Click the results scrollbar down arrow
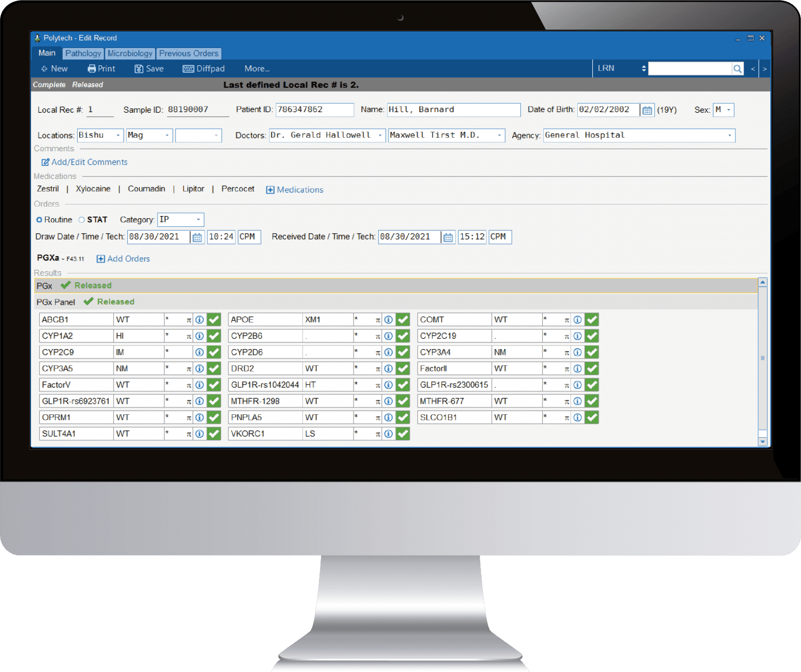801x672 pixels. [x=762, y=442]
